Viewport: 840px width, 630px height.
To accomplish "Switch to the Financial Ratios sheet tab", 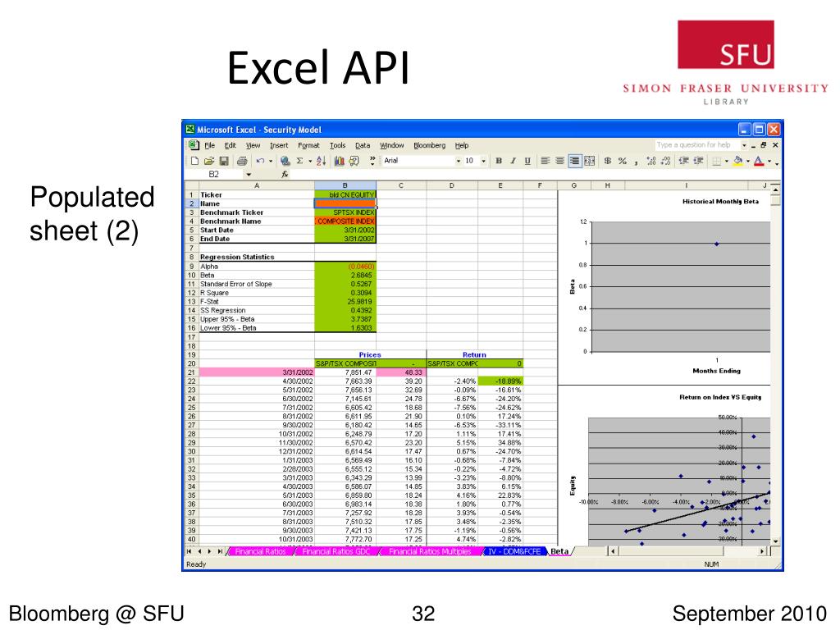I will (x=260, y=551).
